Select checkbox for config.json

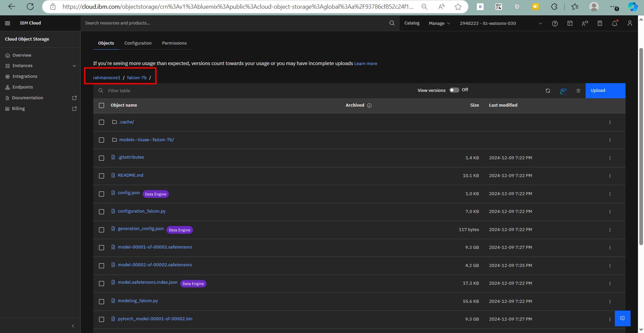[102, 194]
